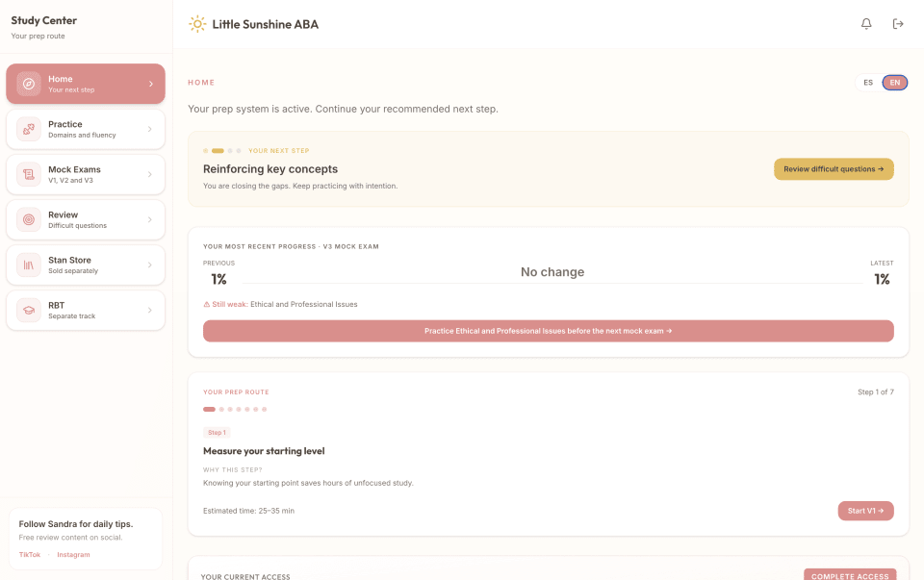Click Review difficult questions button
The image size is (924, 580).
(834, 169)
